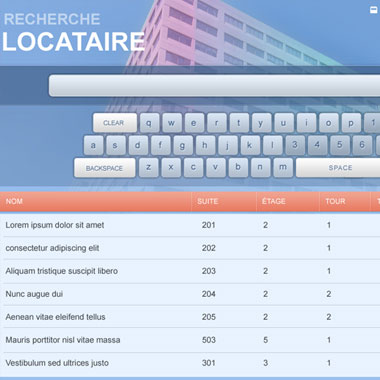Sort by the ÉTAGE column header
The width and height of the screenshot is (380, 380).
[288, 202]
